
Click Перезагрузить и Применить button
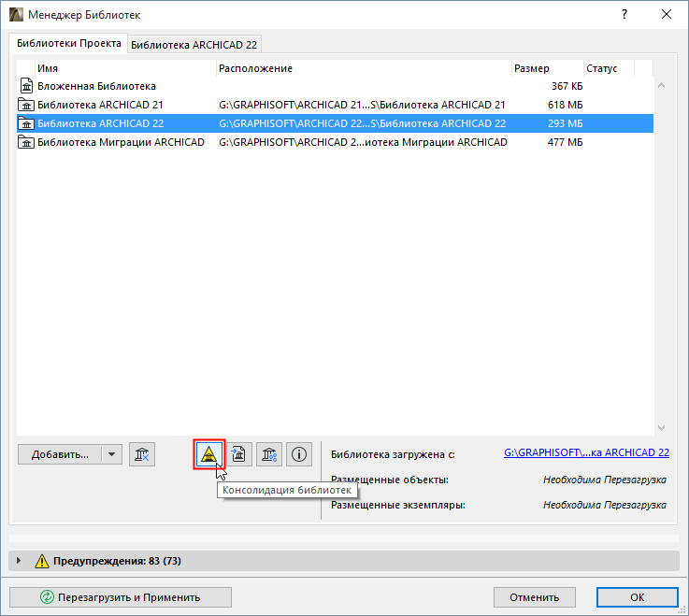[x=121, y=597]
